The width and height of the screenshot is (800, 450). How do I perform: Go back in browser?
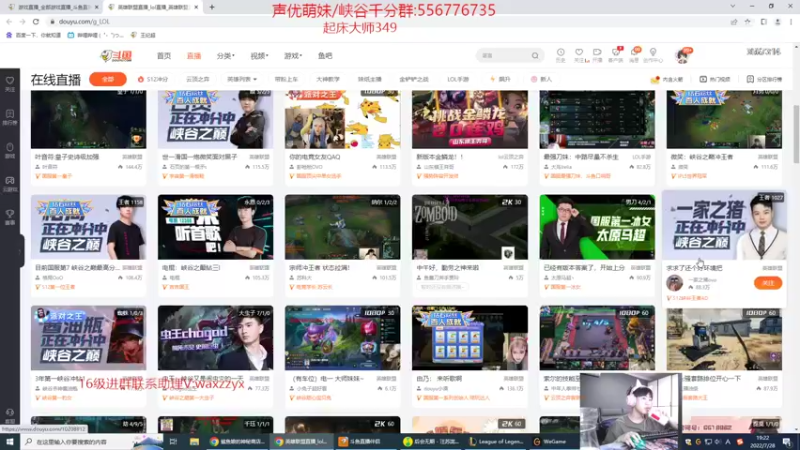(9, 21)
